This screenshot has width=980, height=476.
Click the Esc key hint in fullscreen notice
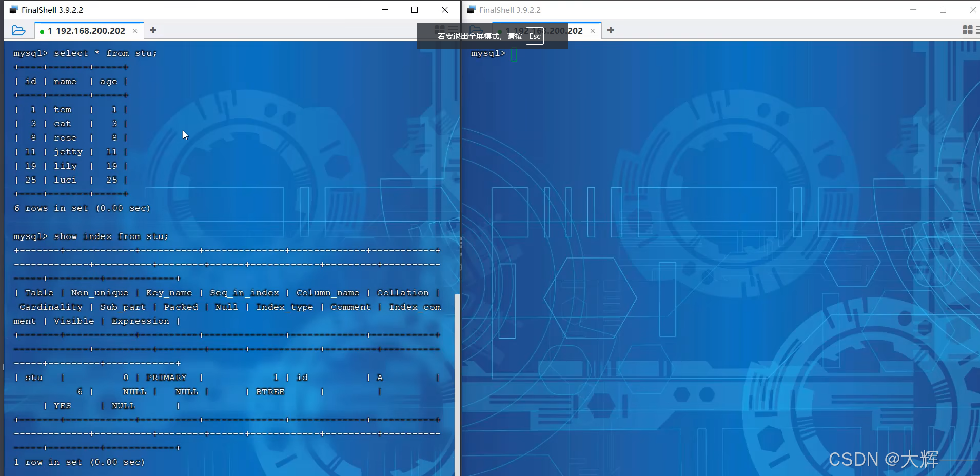(535, 36)
